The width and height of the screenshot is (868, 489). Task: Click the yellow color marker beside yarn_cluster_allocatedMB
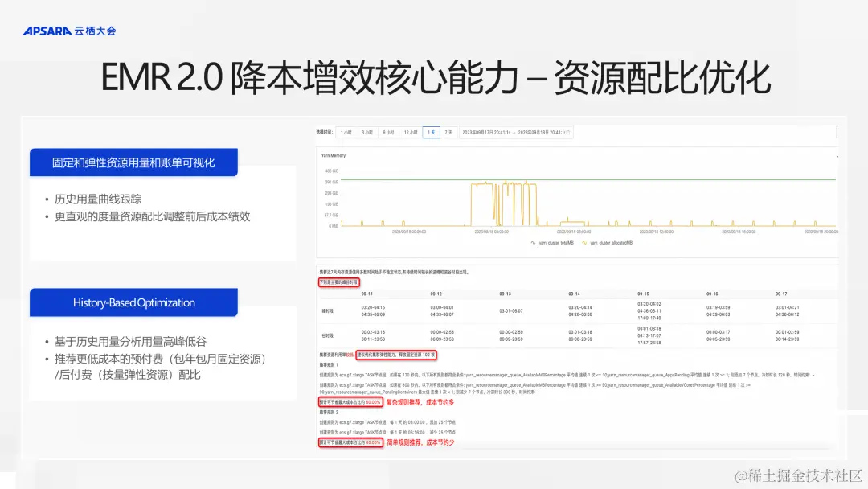click(x=585, y=242)
